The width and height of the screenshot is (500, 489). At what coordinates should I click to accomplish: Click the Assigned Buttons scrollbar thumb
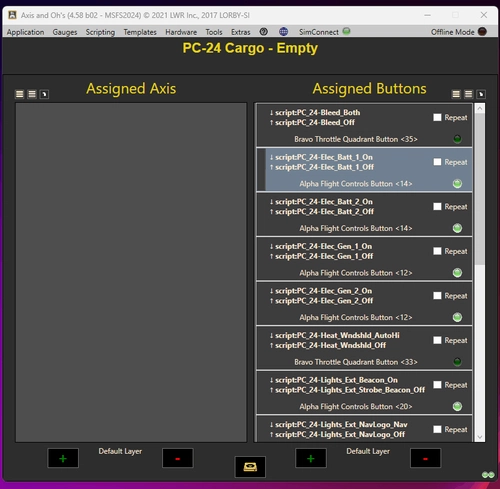(480, 189)
